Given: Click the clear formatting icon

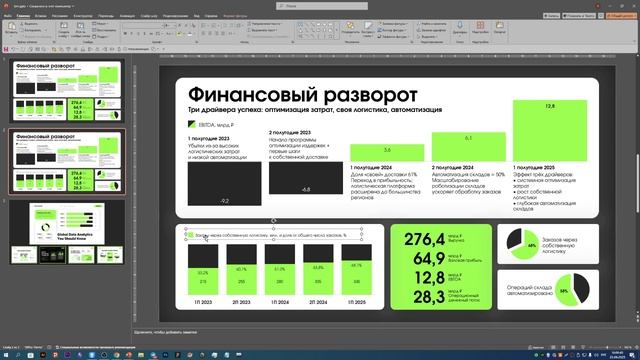Looking at the screenshot, I should pyautogui.click(x=193, y=25).
